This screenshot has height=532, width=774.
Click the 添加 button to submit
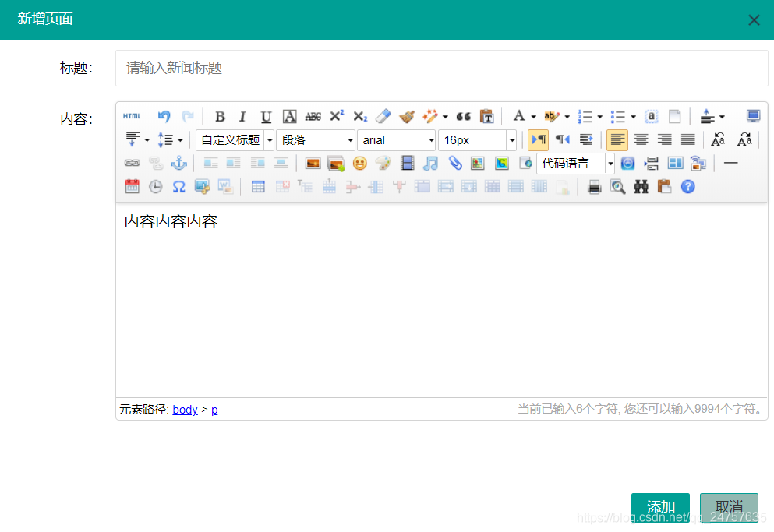click(x=660, y=506)
